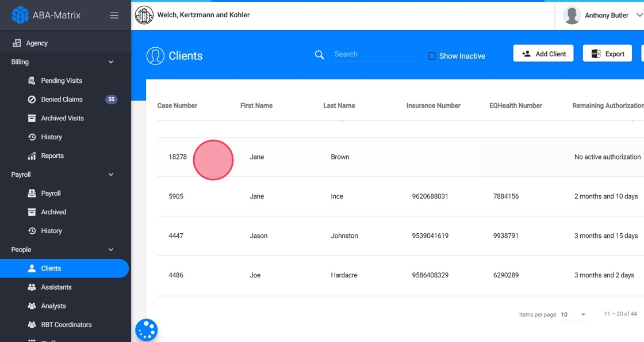Focus the Search input field
Viewport: 644px width, 342px height.
(x=376, y=54)
